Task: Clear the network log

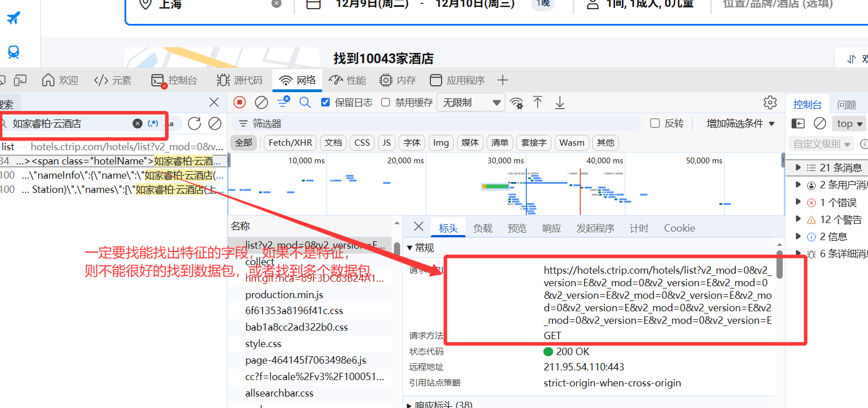Action: pyautogui.click(x=261, y=102)
